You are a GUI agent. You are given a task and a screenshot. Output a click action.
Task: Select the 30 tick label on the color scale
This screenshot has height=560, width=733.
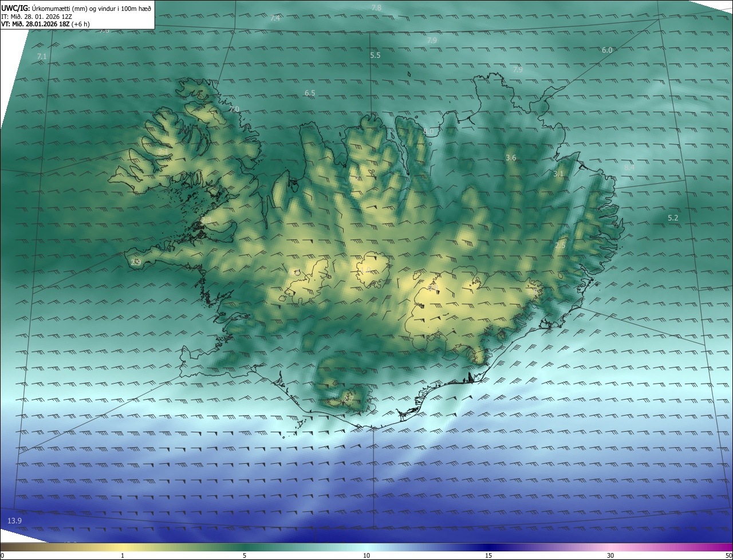coord(610,555)
